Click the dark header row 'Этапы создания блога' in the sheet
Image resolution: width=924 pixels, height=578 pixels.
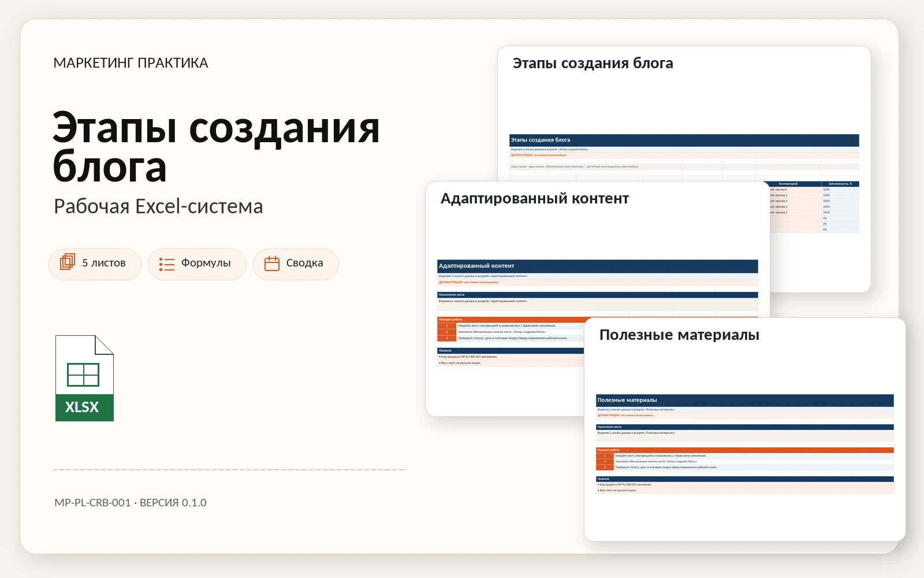(x=684, y=140)
